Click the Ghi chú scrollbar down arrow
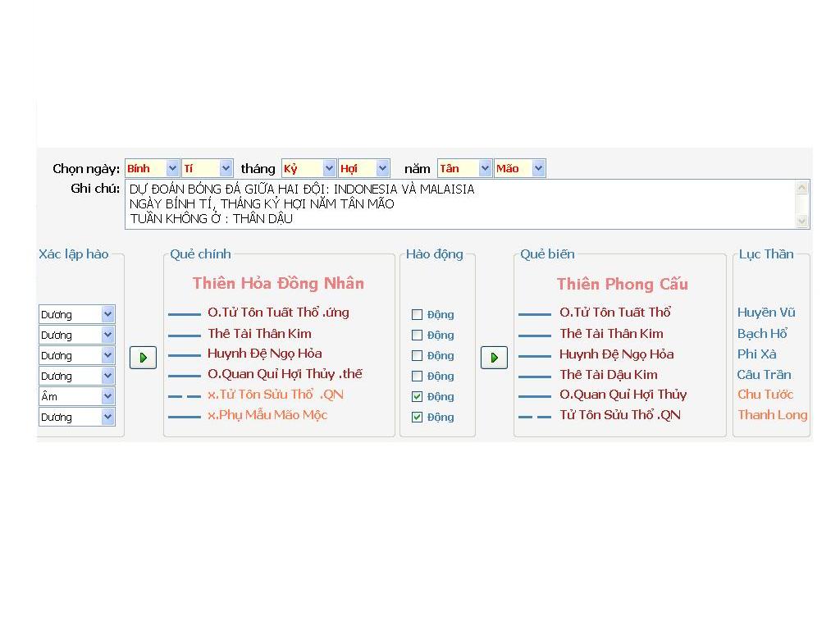Image resolution: width=840 pixels, height=630 pixels. pyautogui.click(x=802, y=221)
